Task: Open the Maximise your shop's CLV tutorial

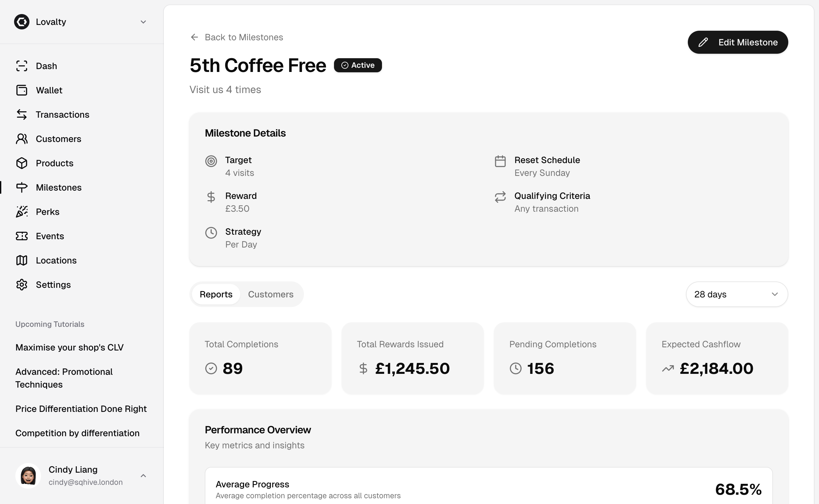Action: coord(69,347)
